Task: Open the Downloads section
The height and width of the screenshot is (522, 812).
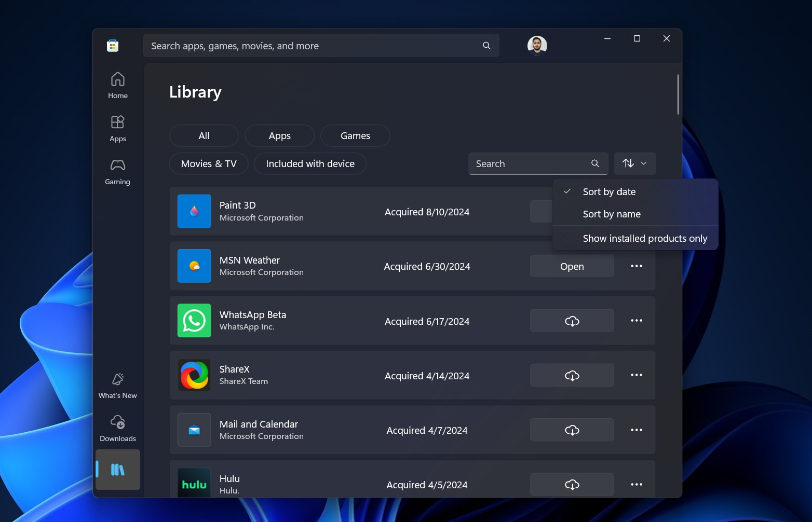Action: coord(117,428)
